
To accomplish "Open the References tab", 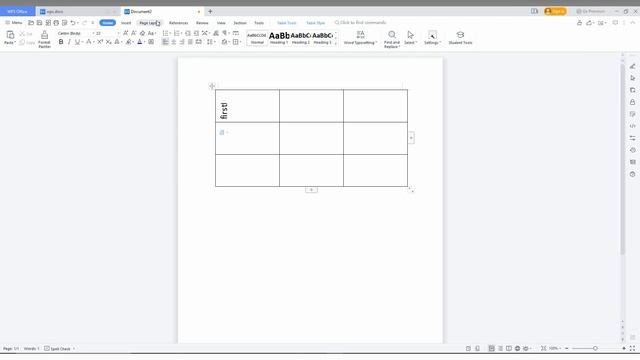I will [178, 23].
